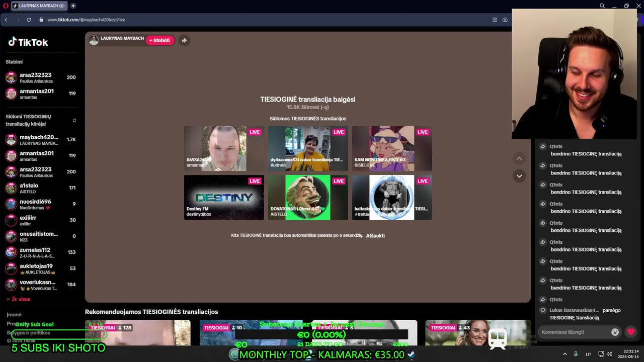
Task: Select nuosirdi696 live creator entry
Action: [x=40, y=204]
